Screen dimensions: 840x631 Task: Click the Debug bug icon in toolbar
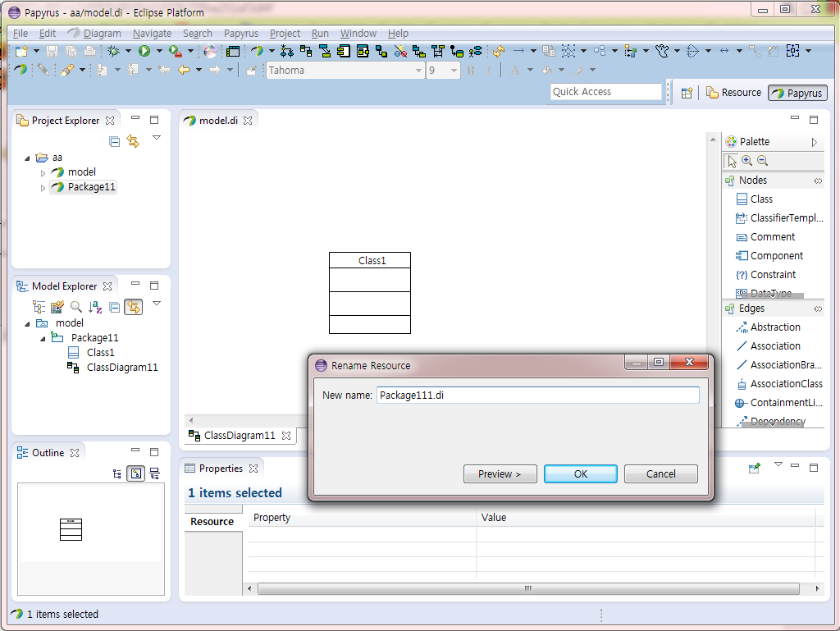[113, 51]
